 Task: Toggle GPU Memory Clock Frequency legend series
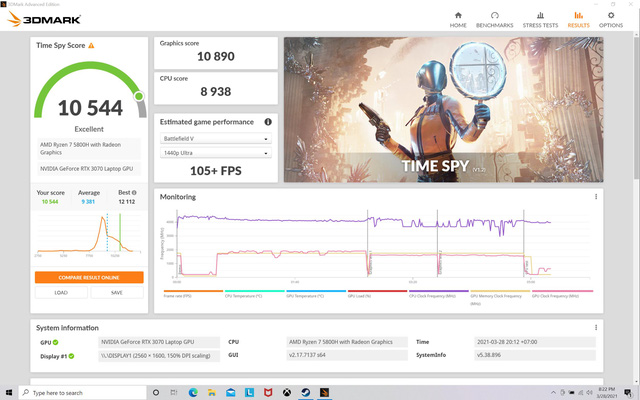(x=500, y=298)
